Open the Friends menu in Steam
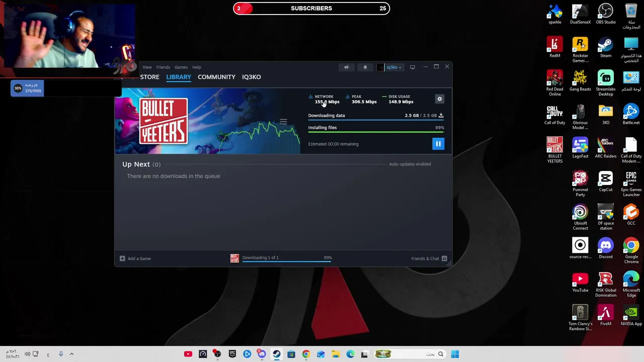 click(x=163, y=67)
